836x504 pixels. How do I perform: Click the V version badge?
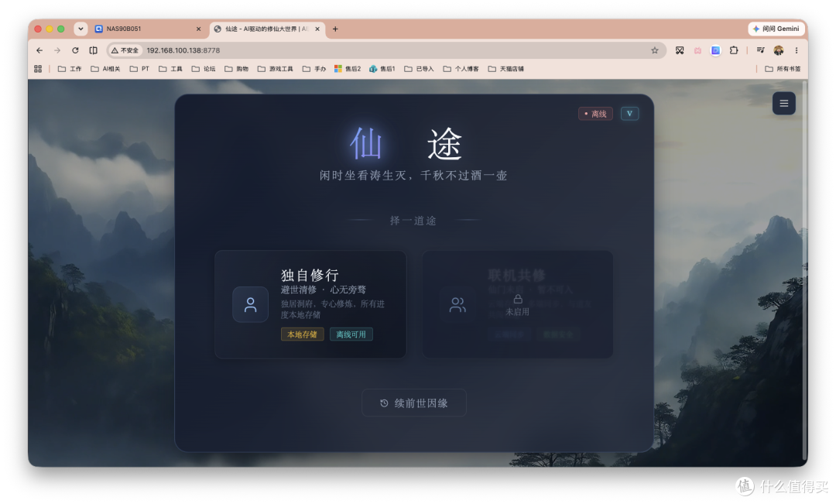click(629, 114)
